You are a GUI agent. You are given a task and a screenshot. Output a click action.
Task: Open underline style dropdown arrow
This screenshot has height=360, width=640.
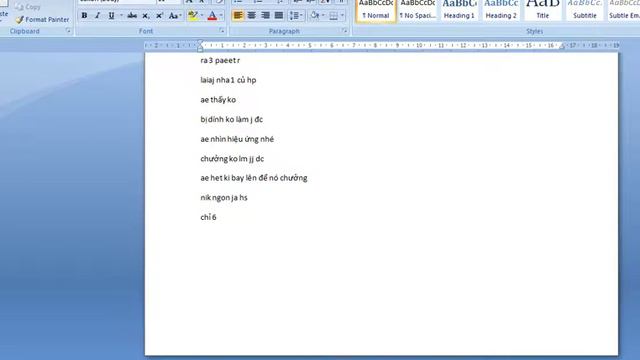pos(121,16)
